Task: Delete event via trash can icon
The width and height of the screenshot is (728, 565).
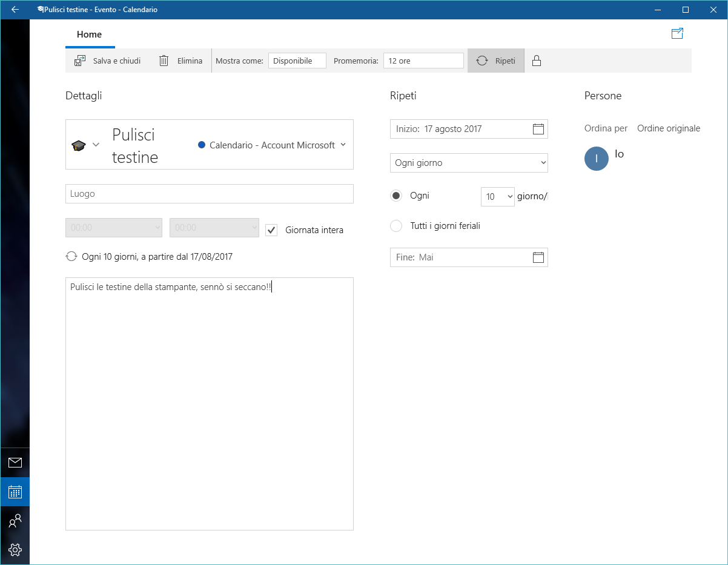Action: 164,61
